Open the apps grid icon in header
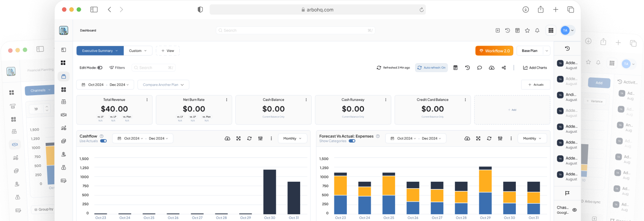 pos(551,30)
